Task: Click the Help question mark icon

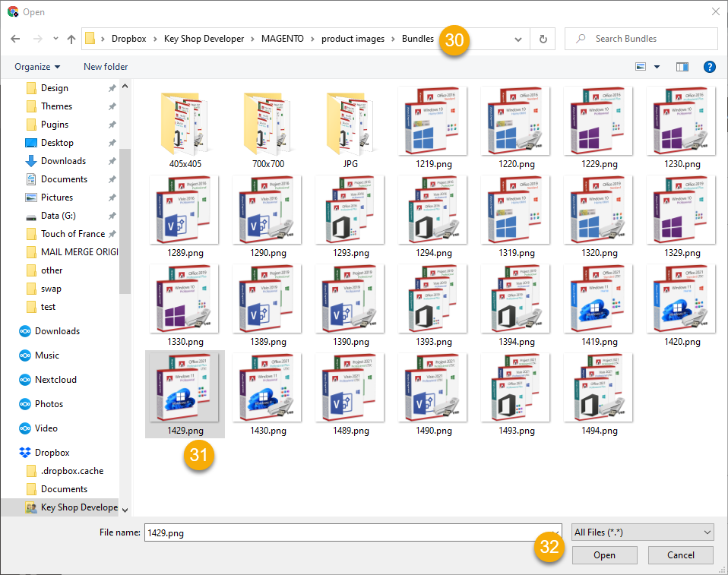Action: tap(710, 67)
